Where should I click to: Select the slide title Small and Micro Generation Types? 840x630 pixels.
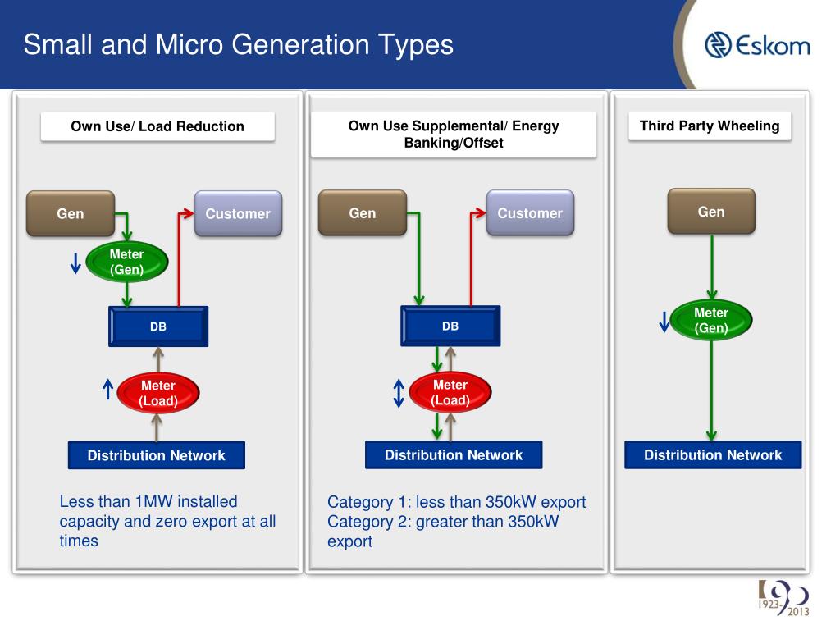239,44
